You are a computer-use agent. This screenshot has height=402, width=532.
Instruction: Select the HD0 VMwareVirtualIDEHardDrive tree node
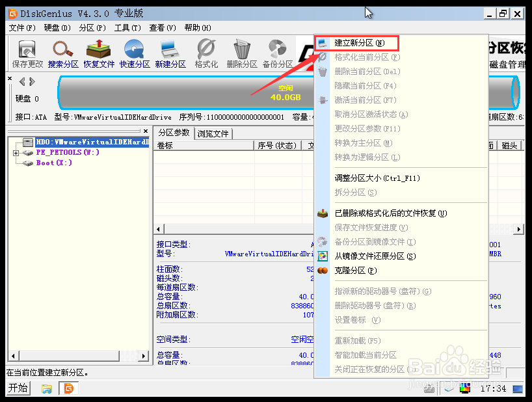coord(92,142)
